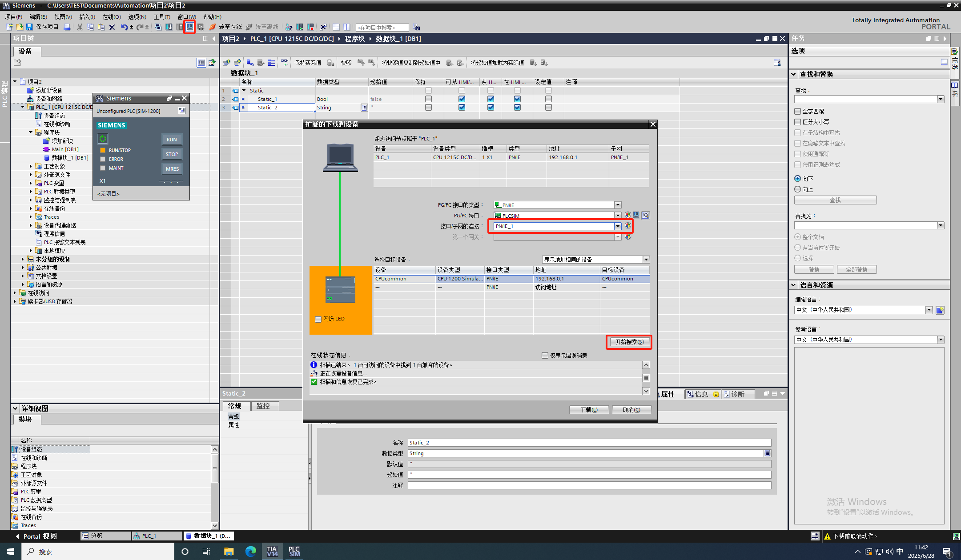Click the new project icon in toolbar

[9, 27]
